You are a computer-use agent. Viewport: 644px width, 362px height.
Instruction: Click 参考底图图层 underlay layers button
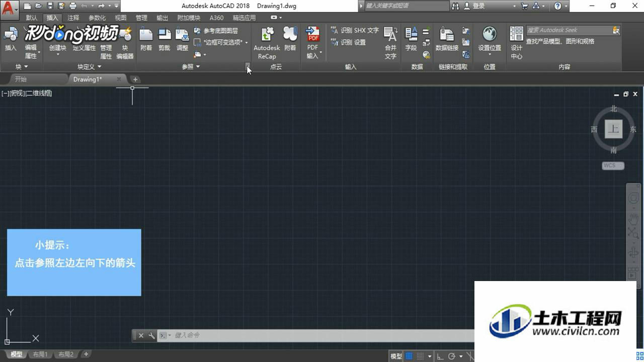tap(216, 31)
